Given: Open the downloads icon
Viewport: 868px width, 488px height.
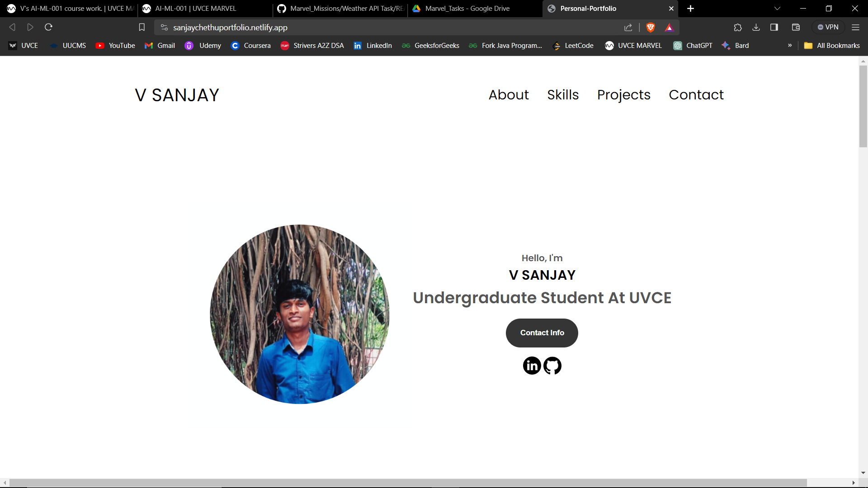Looking at the screenshot, I should click(x=756, y=28).
